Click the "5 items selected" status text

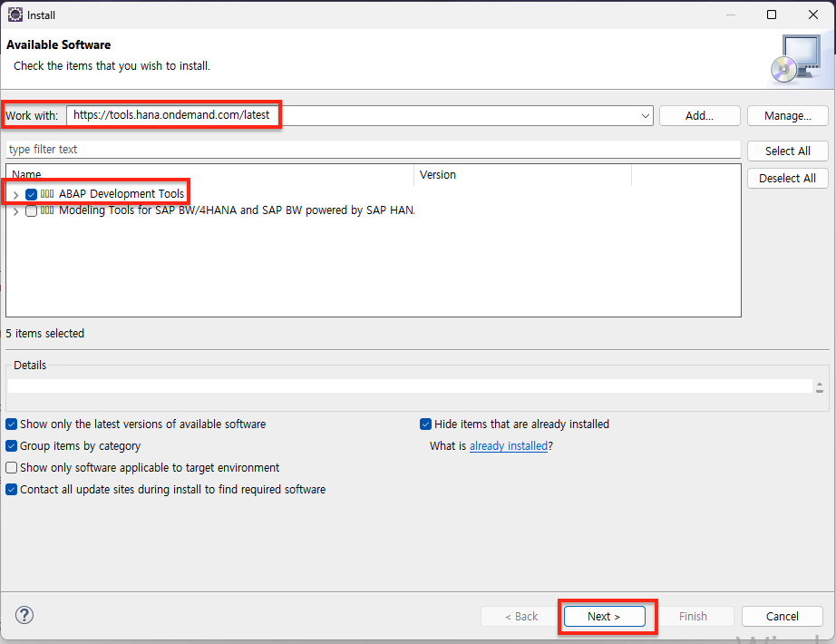(44, 334)
